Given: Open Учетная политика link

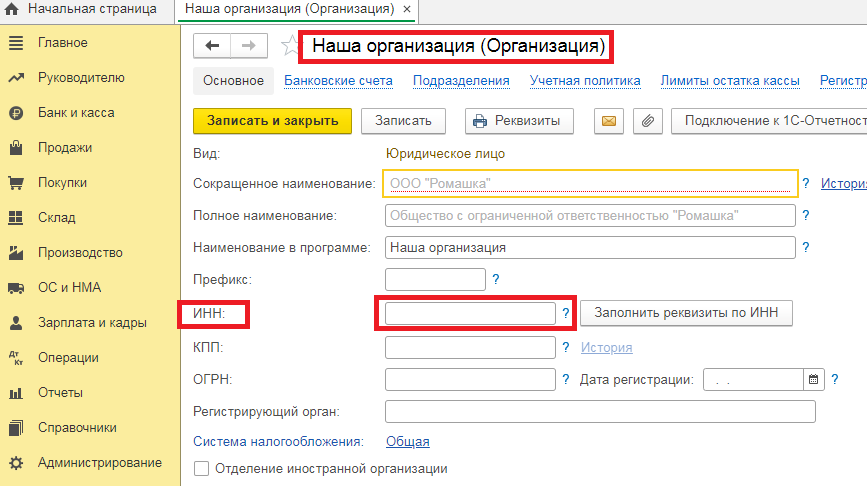Looking at the screenshot, I should (585, 81).
